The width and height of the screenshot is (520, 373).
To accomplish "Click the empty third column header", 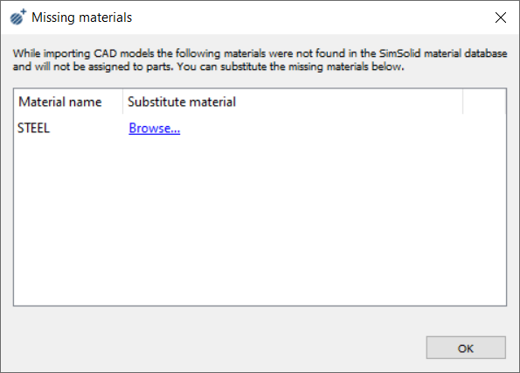I will pyautogui.click(x=484, y=102).
